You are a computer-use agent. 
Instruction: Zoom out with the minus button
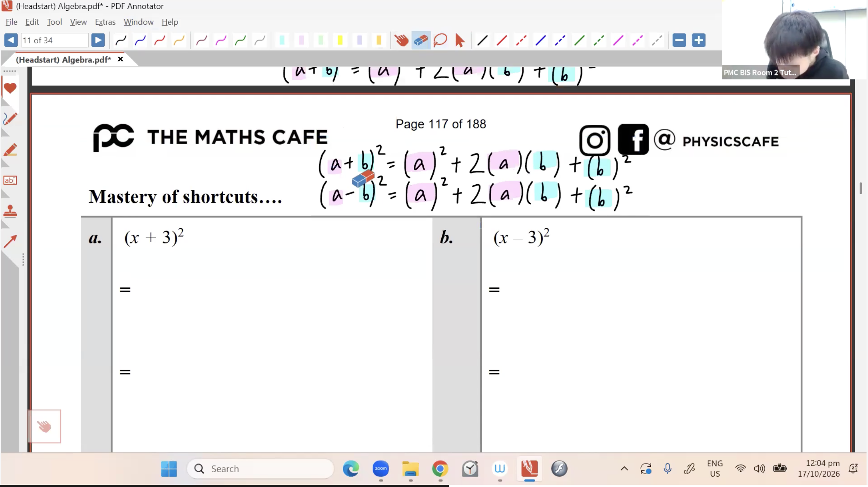pos(679,40)
